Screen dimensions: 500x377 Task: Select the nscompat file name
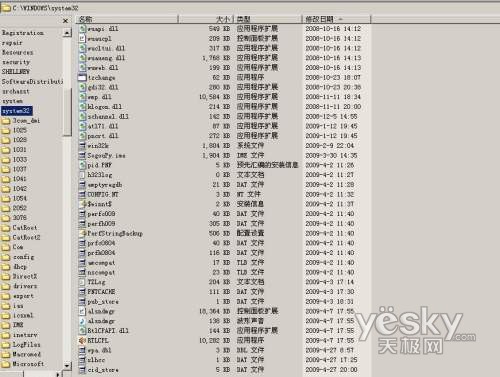coord(101,272)
